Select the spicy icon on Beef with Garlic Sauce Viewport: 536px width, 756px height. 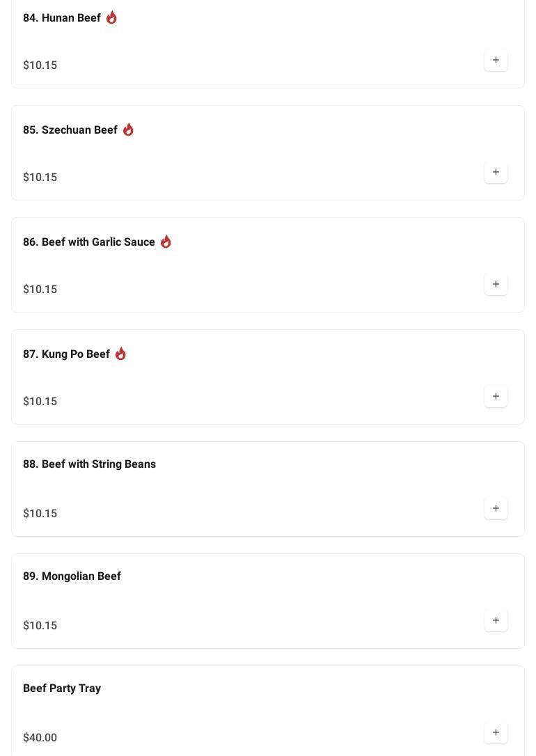point(166,242)
